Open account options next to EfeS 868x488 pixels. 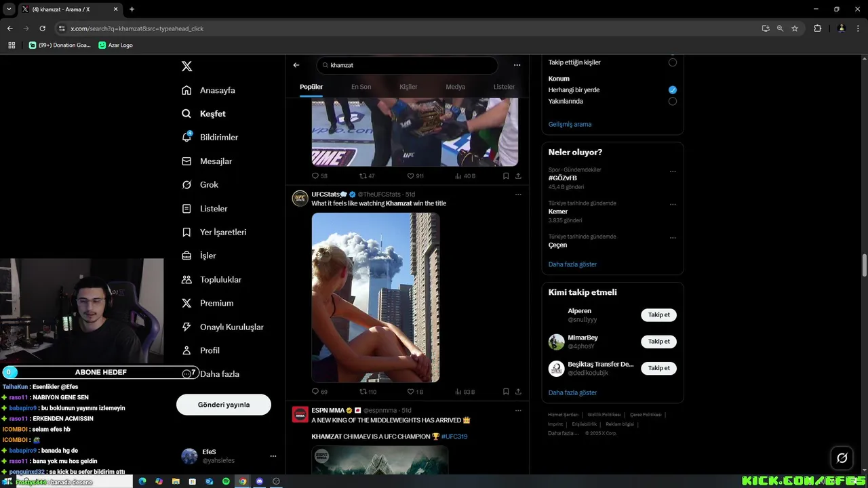[273, 456]
